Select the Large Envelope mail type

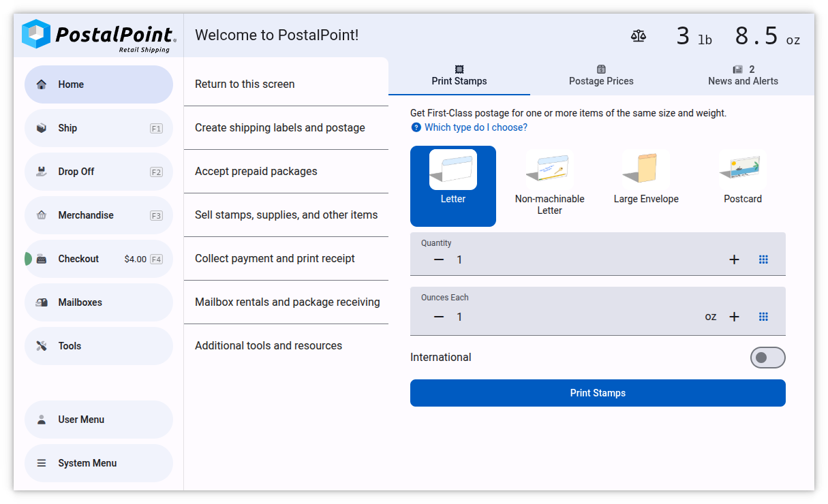coord(645,177)
